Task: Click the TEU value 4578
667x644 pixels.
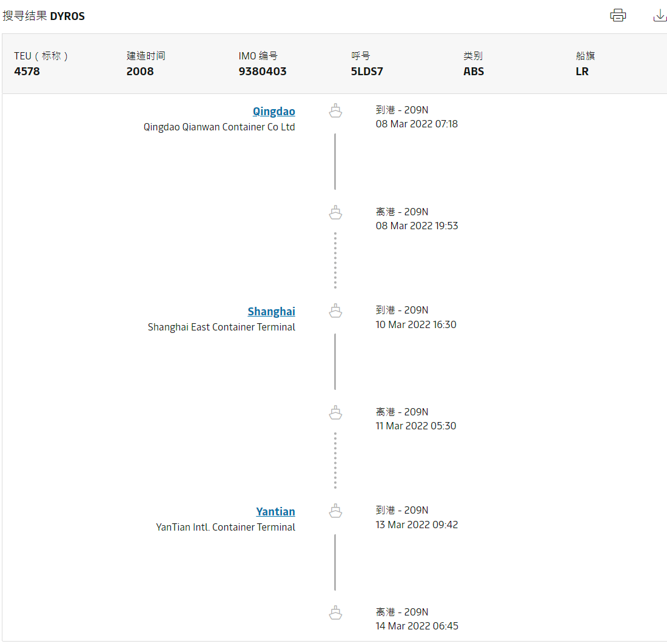Action: 27,71
